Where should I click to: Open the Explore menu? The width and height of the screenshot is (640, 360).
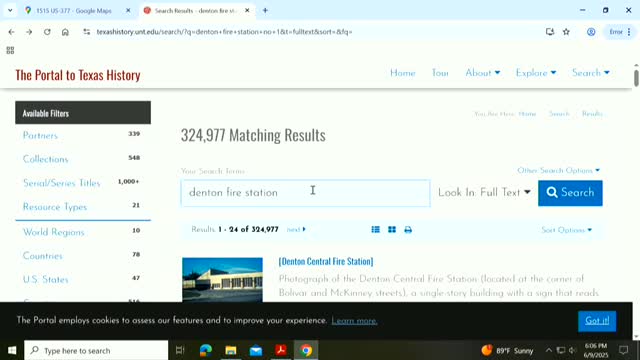tap(536, 73)
